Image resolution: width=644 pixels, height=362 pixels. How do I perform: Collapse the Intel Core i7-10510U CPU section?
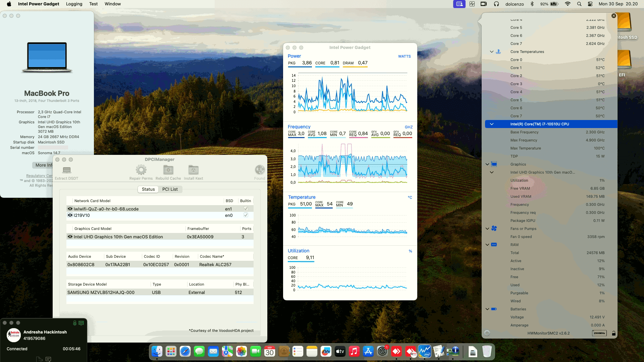[492, 124]
